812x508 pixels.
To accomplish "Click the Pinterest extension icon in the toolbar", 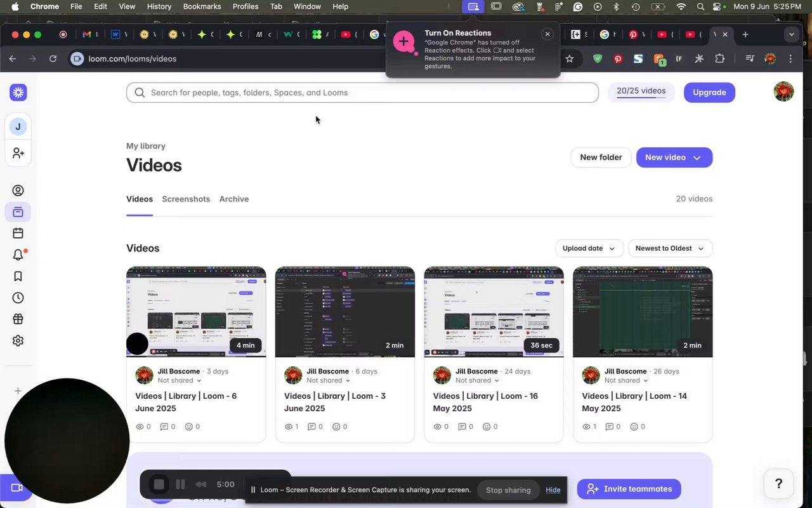I will point(618,58).
